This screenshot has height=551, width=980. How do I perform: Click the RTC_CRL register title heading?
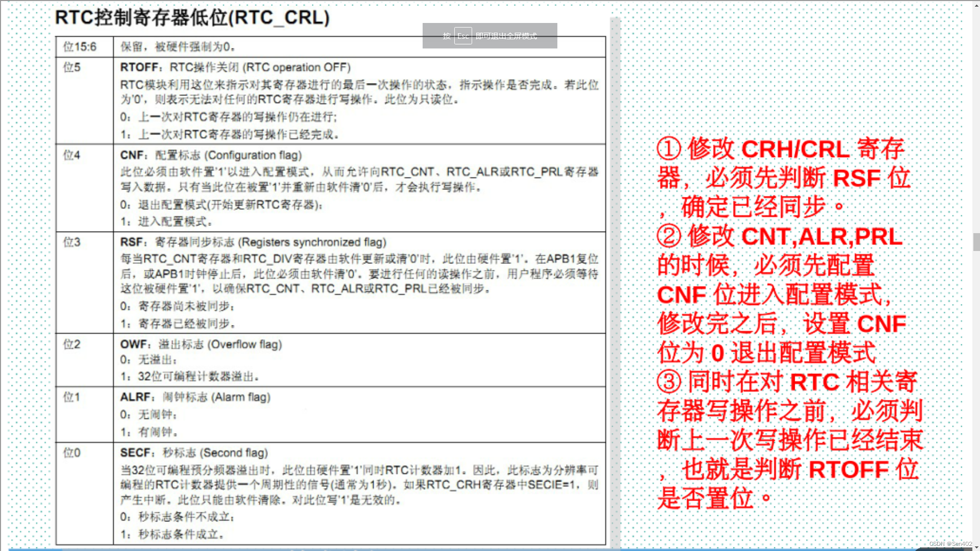(192, 17)
